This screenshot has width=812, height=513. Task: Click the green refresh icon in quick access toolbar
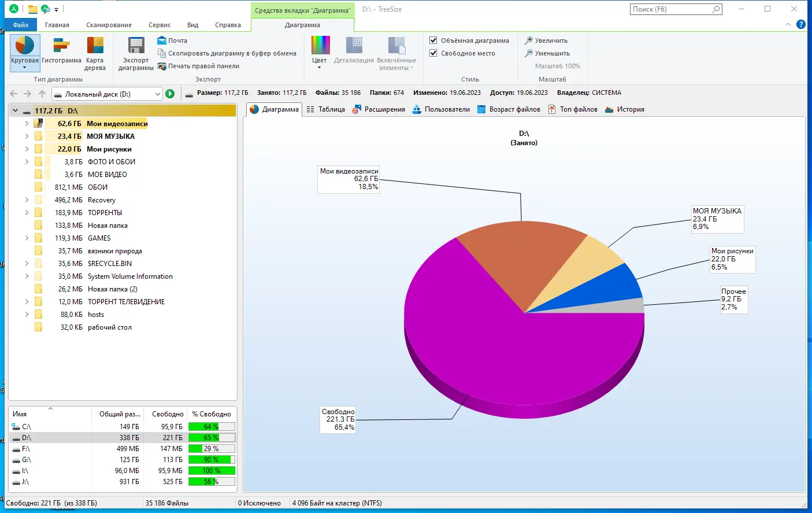click(45, 9)
